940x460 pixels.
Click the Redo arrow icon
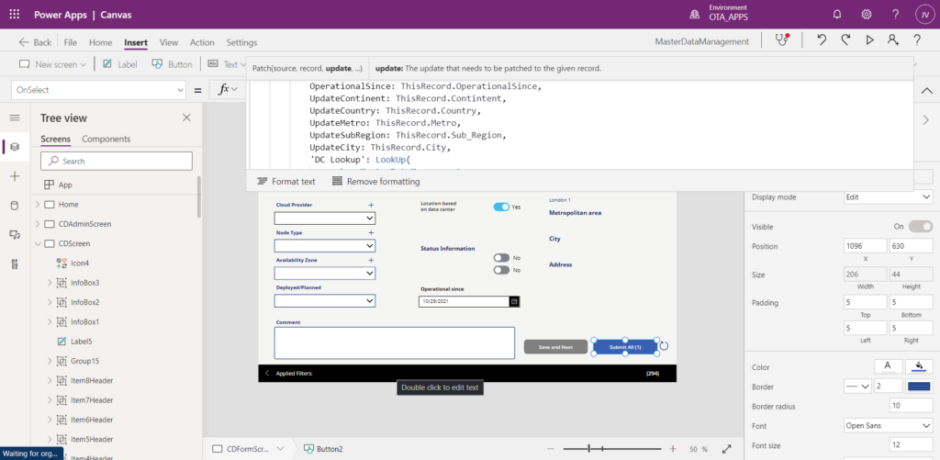tap(845, 40)
